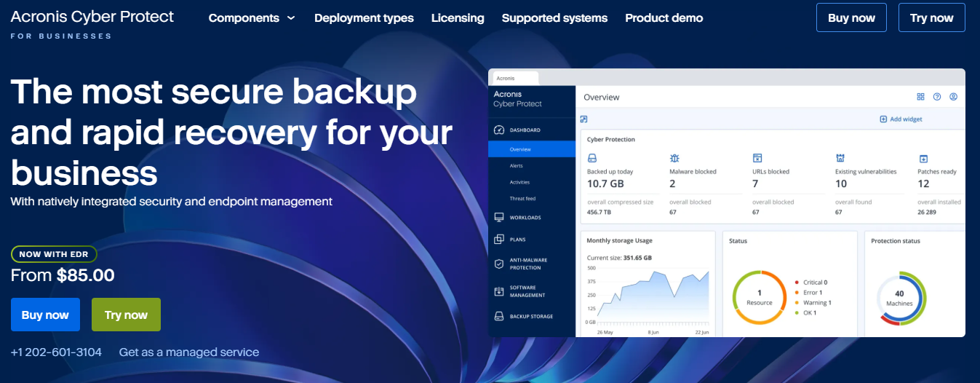Click the apps grid icon in Overview header
Image resolution: width=980 pixels, height=383 pixels.
[x=920, y=97]
